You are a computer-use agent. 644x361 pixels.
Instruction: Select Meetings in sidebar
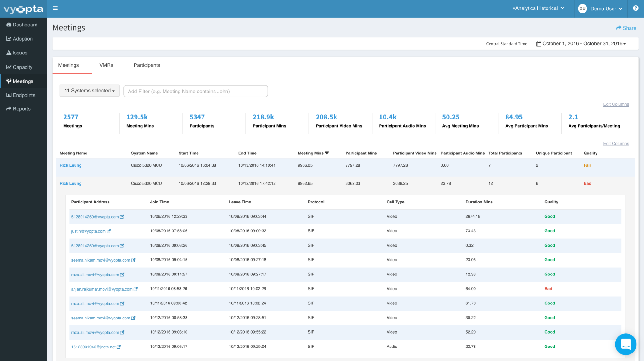pos(23,81)
